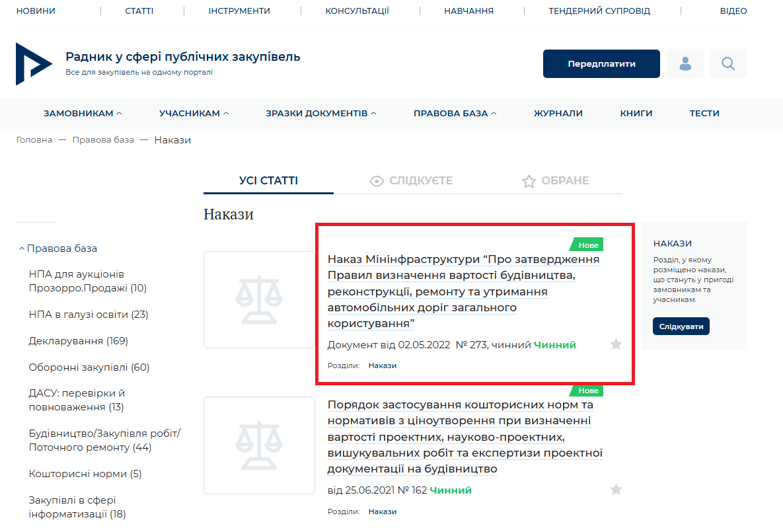This screenshot has width=783, height=532.
Task: Star the Порядок застосування кошторисних норм document
Action: (x=616, y=490)
